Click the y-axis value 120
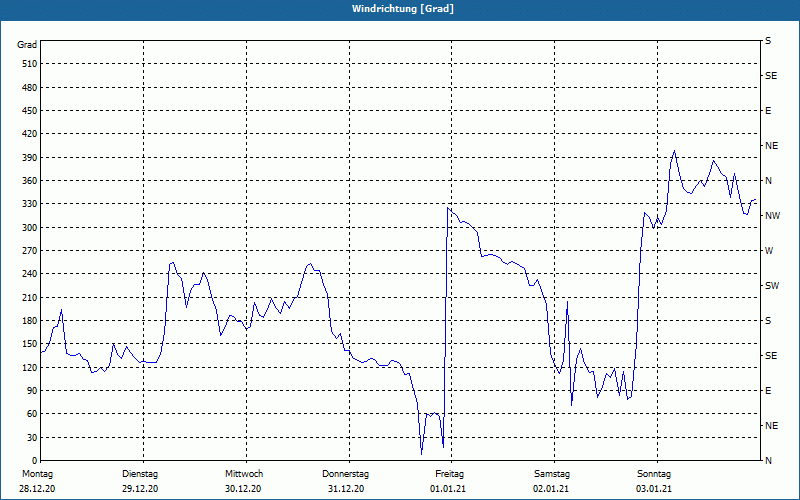The image size is (800, 500). 30,367
